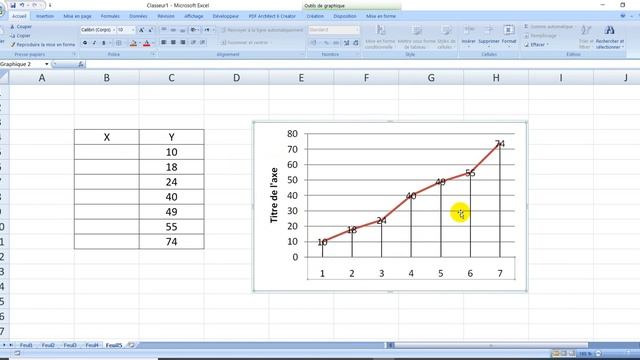Decrease decimal places
The height and width of the screenshot is (360, 640).
356,42
